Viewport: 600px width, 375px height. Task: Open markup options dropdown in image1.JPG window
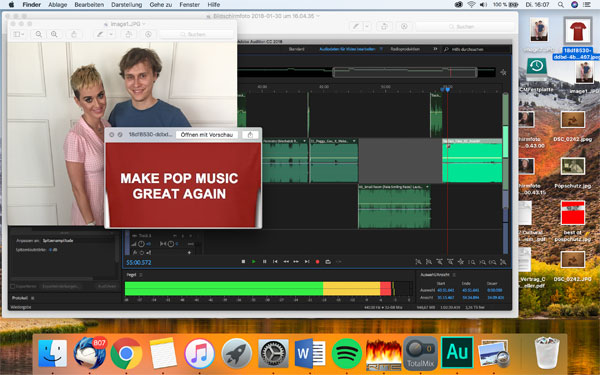click(x=110, y=34)
